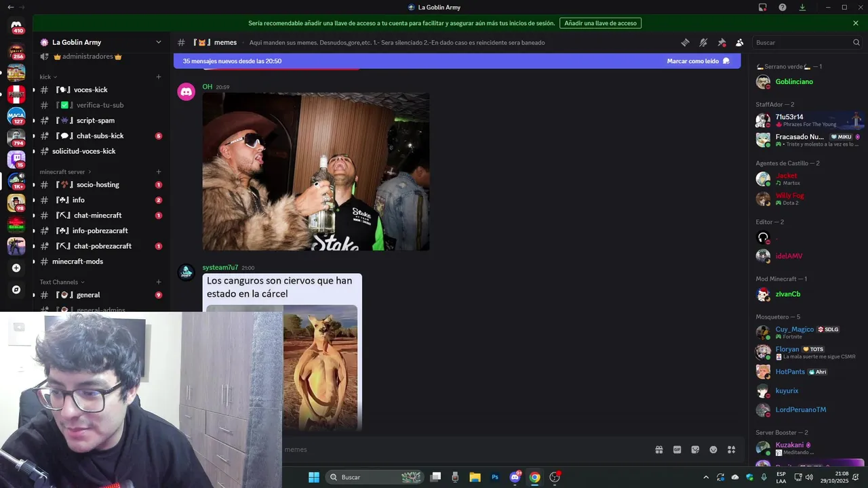
Task: Open File Explorer from taskbar
Action: pyautogui.click(x=475, y=477)
